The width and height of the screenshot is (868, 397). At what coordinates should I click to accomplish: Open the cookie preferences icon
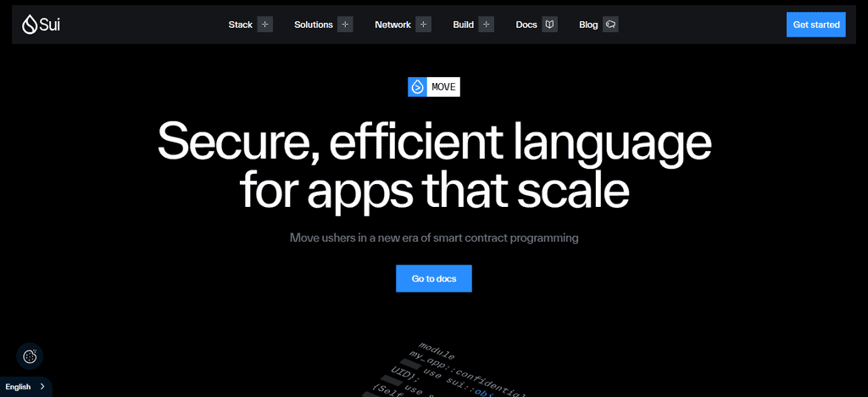[30, 356]
